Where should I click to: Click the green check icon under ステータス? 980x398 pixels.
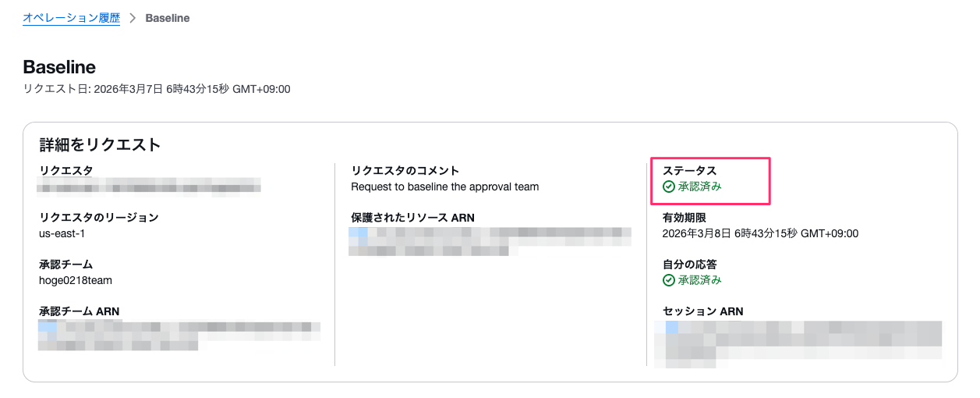click(668, 187)
